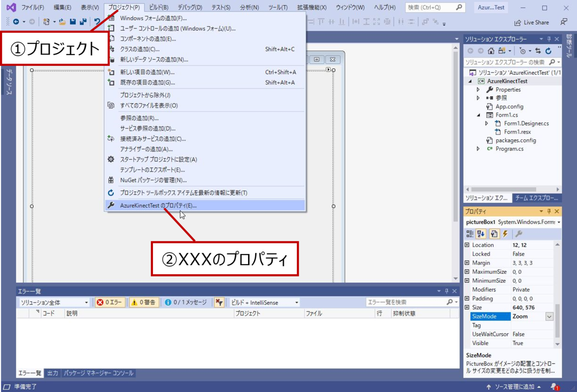The image size is (577, 392).
Task: Switch to チーム エクスプローラー tab
Action: pyautogui.click(x=537, y=198)
